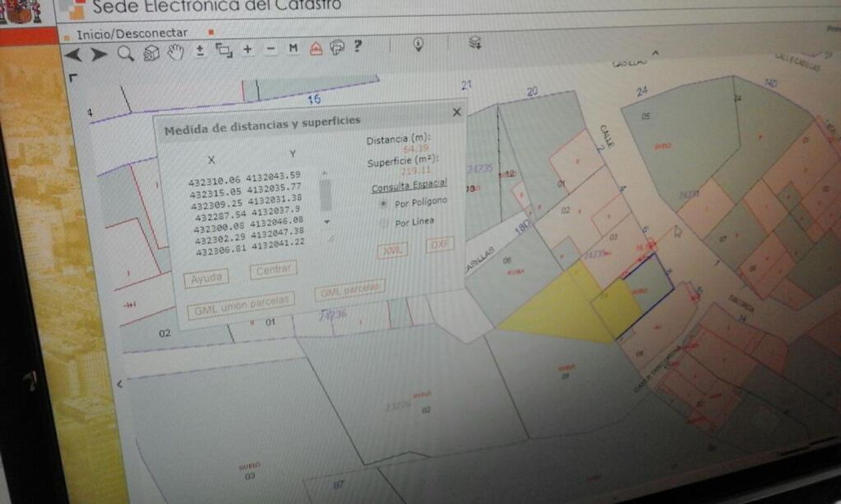Select the hand pan tool
The image size is (841, 504).
tap(176, 52)
